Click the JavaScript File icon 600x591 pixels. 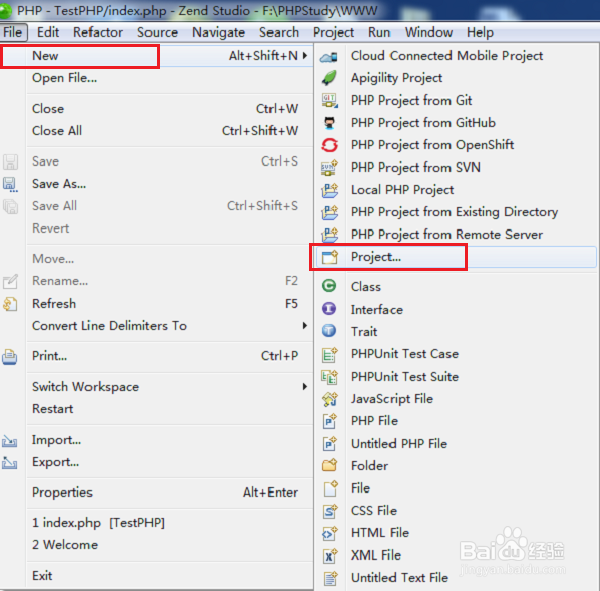329,399
